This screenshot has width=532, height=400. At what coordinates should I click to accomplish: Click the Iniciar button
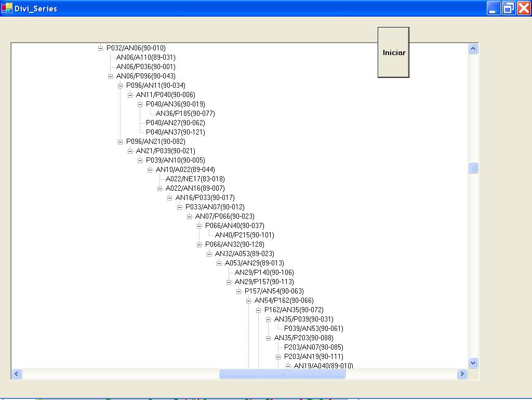393,52
